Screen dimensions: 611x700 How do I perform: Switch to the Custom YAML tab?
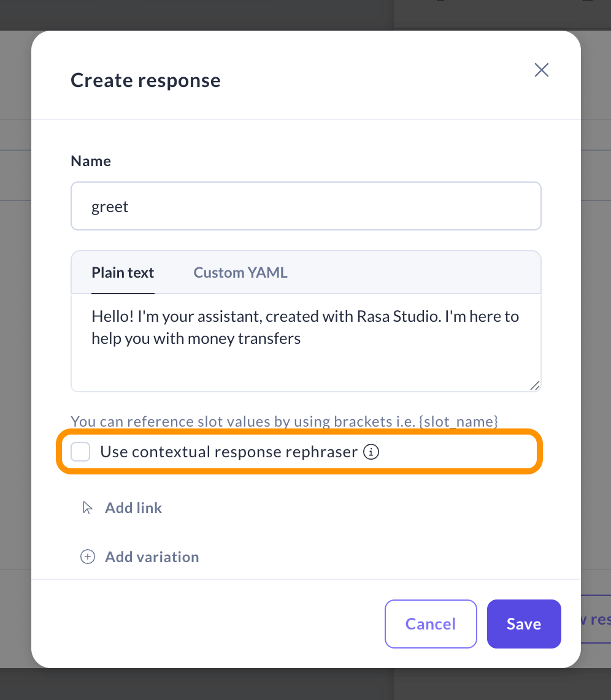(x=240, y=273)
